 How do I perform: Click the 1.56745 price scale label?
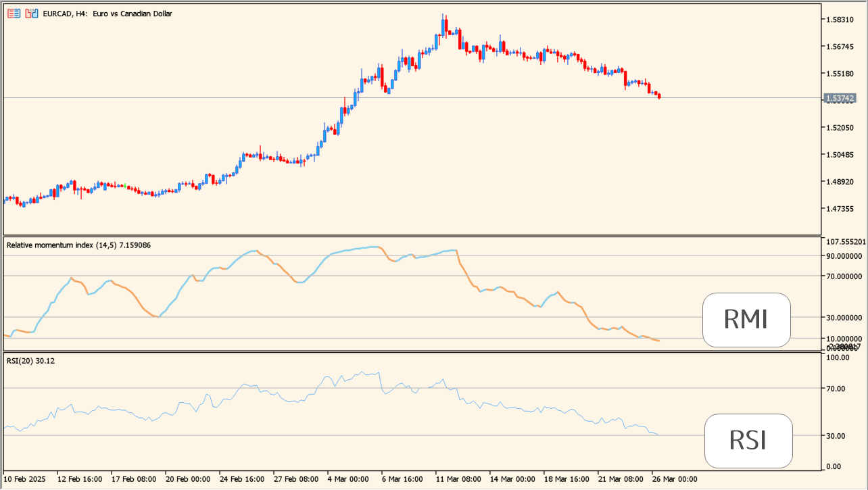[x=840, y=47]
